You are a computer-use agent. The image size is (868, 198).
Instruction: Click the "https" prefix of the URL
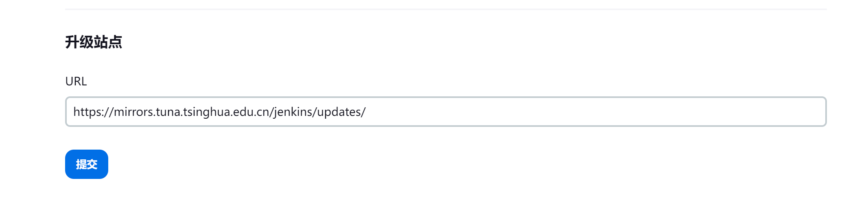tap(86, 112)
